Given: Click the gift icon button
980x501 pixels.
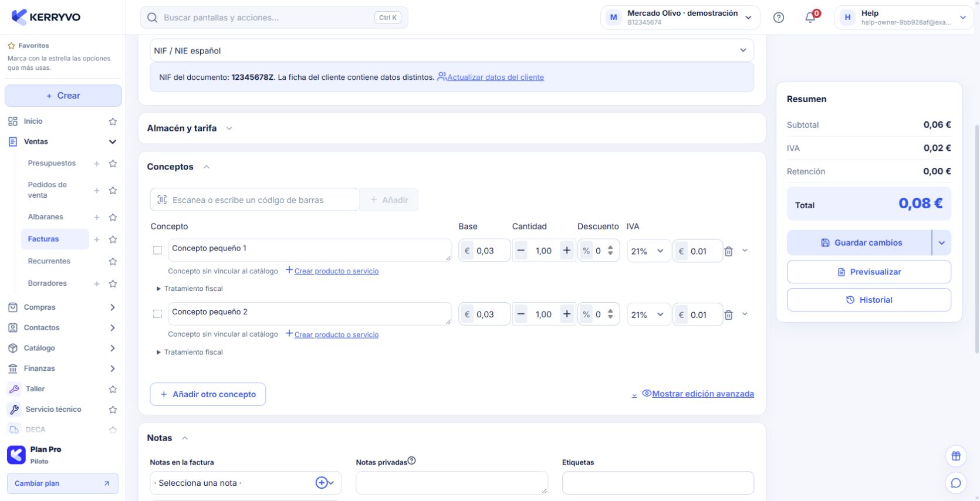Looking at the screenshot, I should [x=956, y=456].
